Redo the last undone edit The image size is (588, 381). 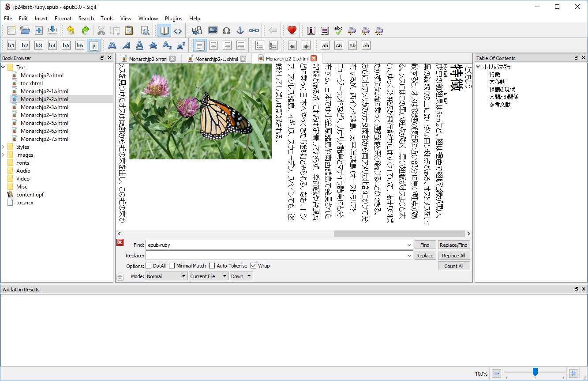(x=85, y=30)
